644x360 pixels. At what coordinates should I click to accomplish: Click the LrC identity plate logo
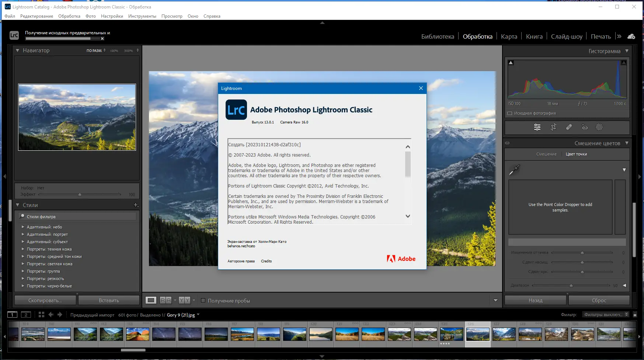[14, 35]
